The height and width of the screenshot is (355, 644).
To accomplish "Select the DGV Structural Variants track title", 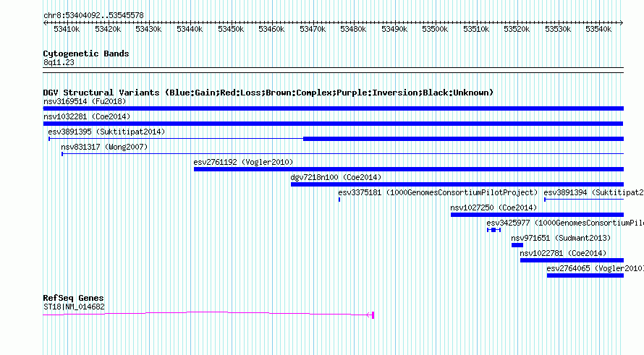I will pyautogui.click(x=268, y=93).
